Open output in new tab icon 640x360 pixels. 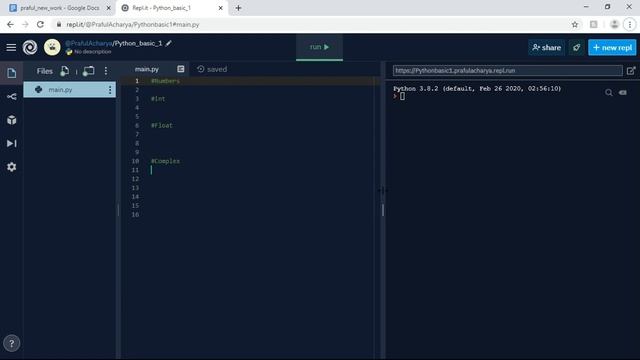(x=631, y=71)
